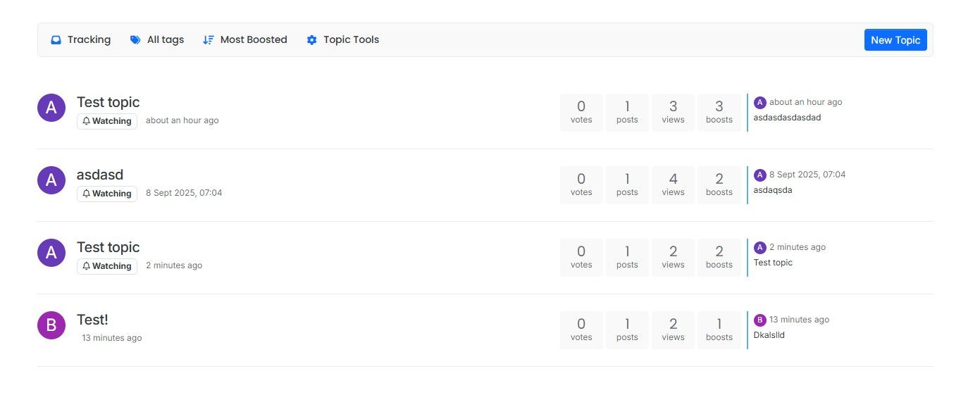
Task: Open the All tags page
Action: (x=157, y=40)
